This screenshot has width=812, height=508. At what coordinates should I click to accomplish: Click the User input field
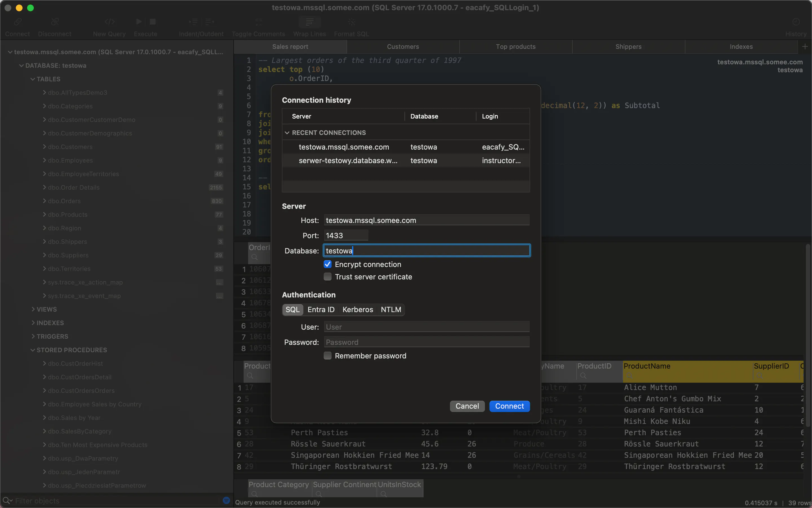tap(427, 327)
